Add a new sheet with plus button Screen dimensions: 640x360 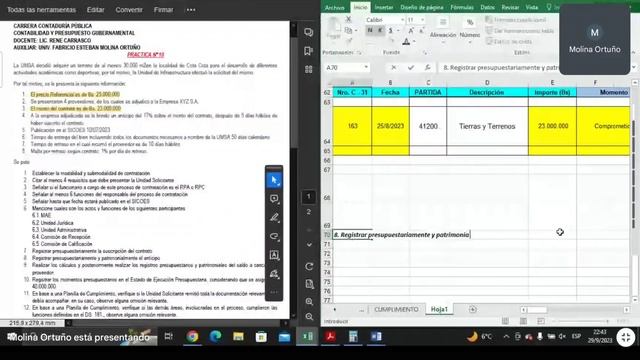tap(473, 309)
